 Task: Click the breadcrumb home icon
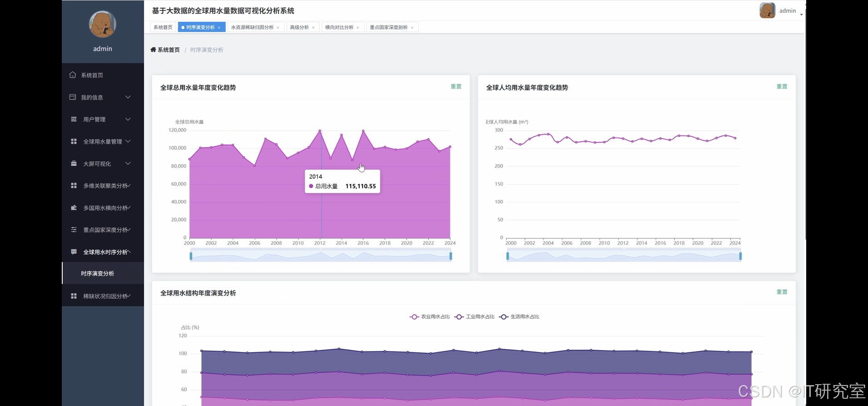(153, 50)
